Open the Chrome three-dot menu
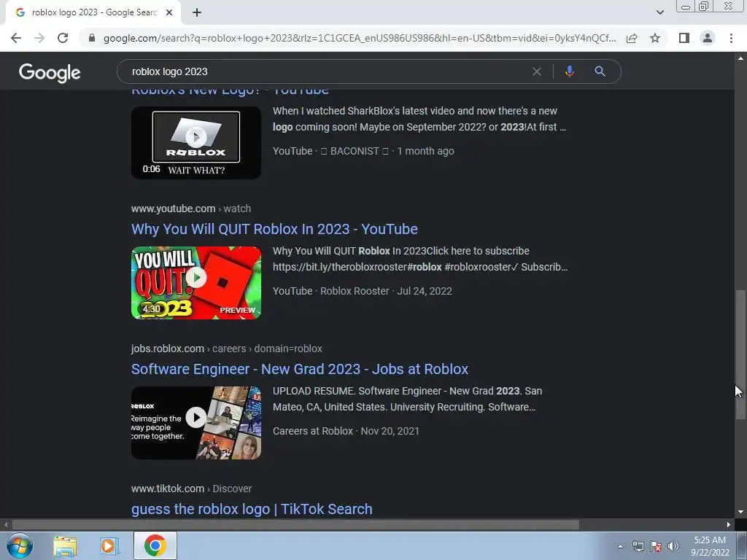Image resolution: width=747 pixels, height=560 pixels. (731, 38)
